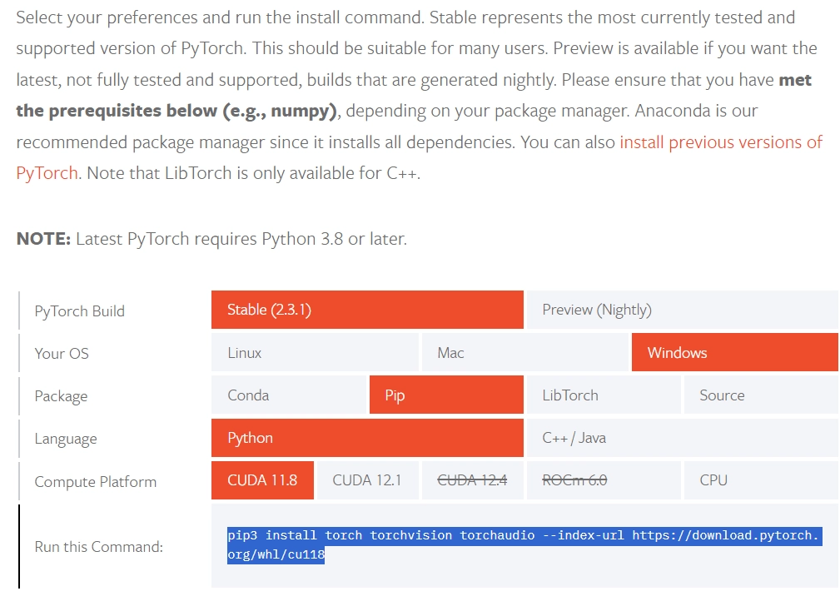This screenshot has width=840, height=616.
Task: Select Windows as the operating system
Action: click(733, 352)
